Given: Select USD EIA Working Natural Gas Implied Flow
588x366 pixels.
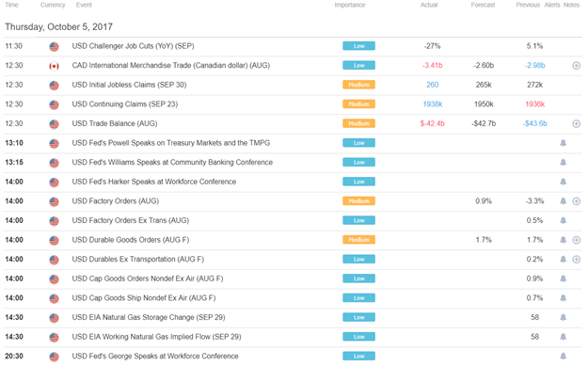Looking at the screenshot, I should tap(157, 337).
